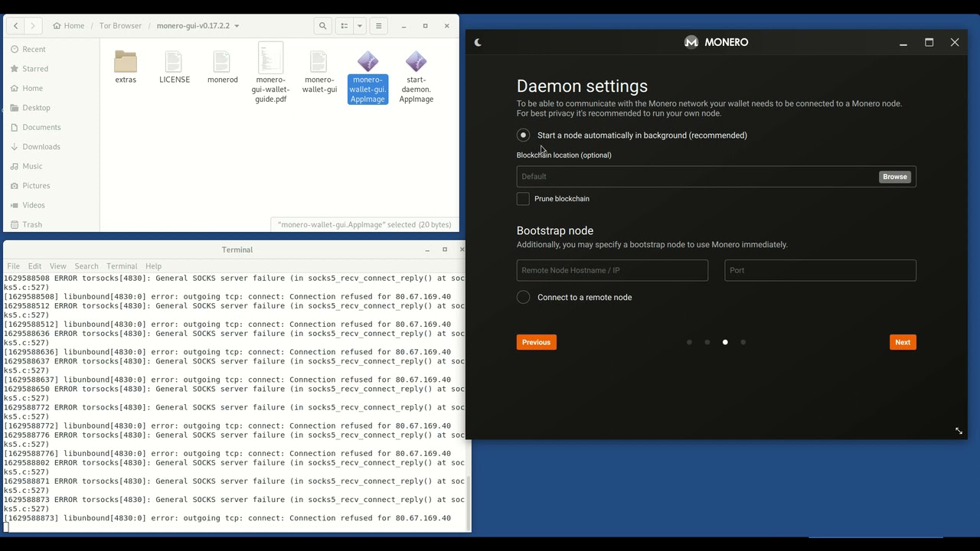This screenshot has height=551, width=980.
Task: Open terminal Search menu
Action: click(87, 266)
